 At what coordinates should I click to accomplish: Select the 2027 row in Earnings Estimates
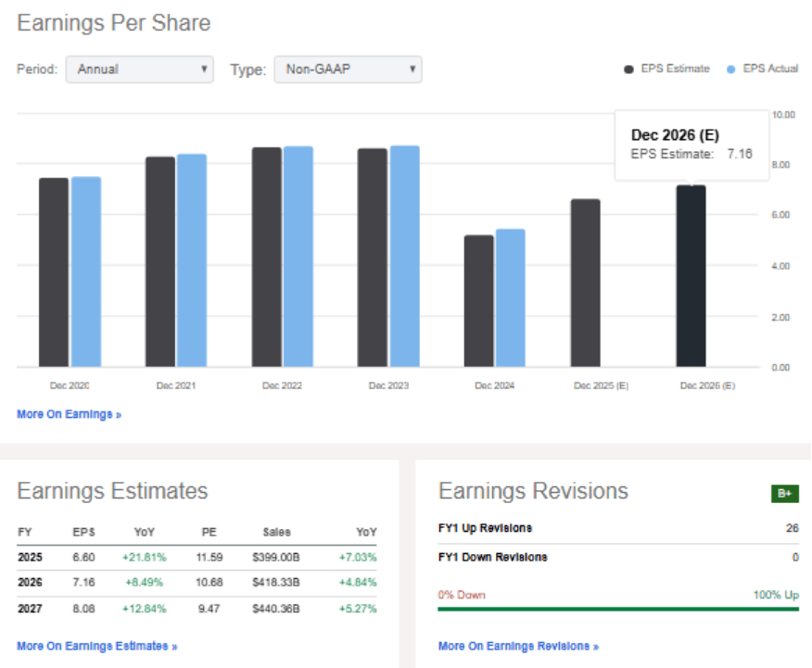(197, 609)
